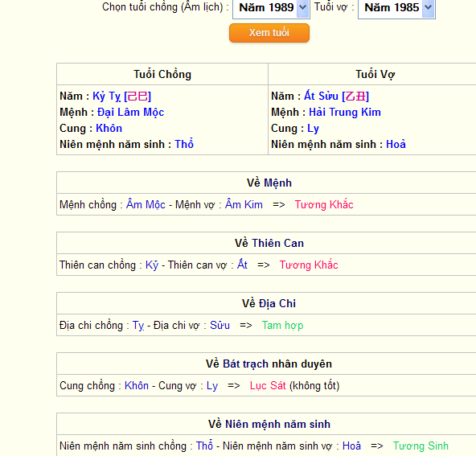Select the text 'Hải Trung Kim'
This screenshot has width=476, height=456.
pyautogui.click(x=345, y=112)
